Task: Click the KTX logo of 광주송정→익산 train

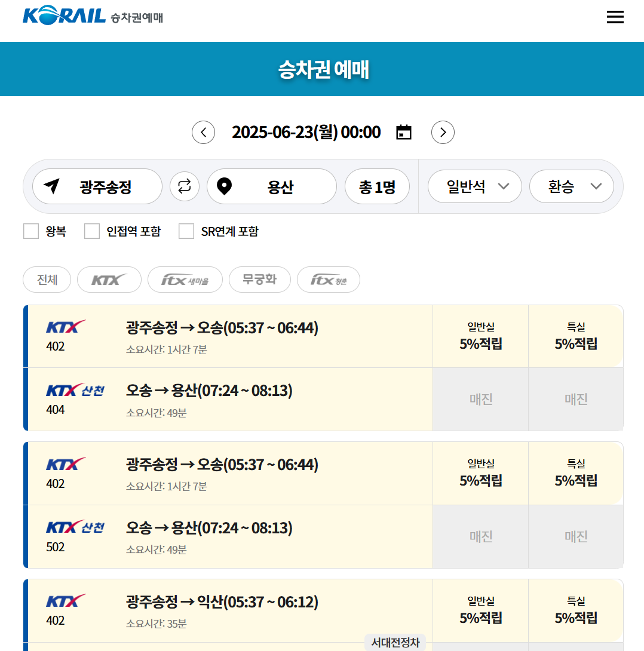Action: click(x=66, y=601)
